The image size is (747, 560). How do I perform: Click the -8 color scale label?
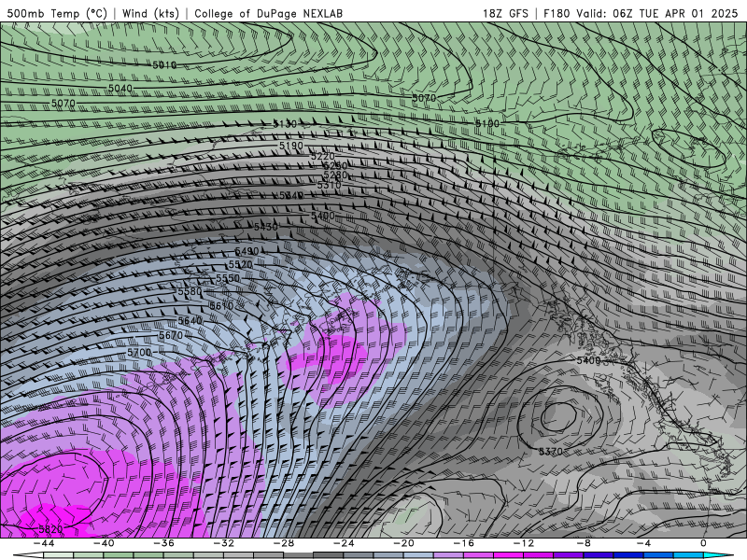[584, 543]
